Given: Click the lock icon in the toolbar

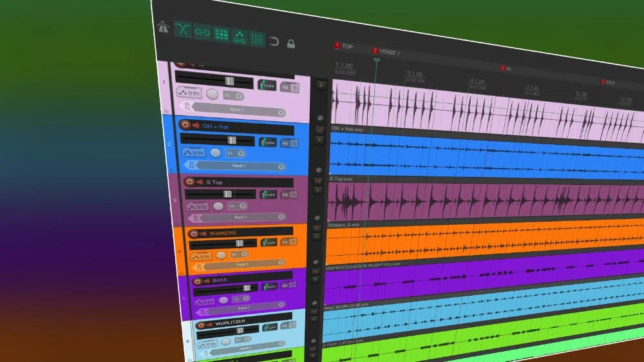Looking at the screenshot, I should point(291,44).
